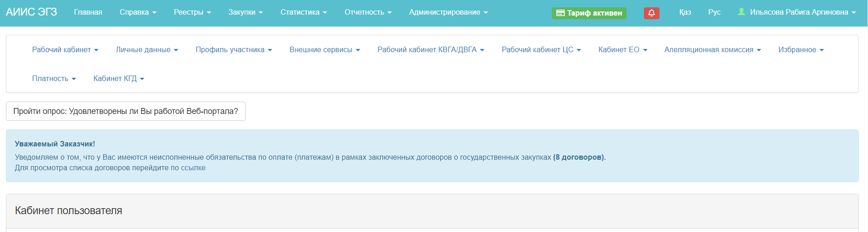
Task: Click the red notification bell icon
Action: [651, 13]
